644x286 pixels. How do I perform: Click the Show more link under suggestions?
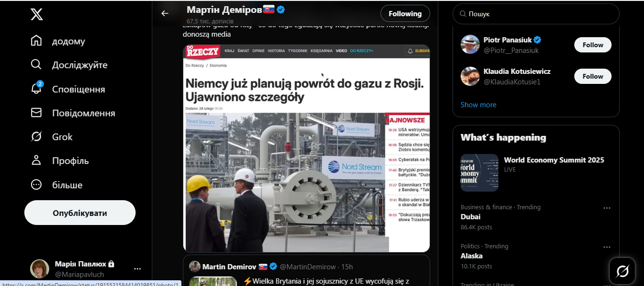coord(478,105)
